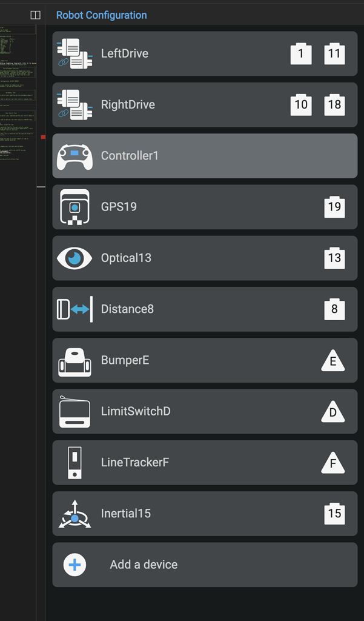364x621 pixels.
Task: Toggle the side panel layout icon
Action: 36,15
